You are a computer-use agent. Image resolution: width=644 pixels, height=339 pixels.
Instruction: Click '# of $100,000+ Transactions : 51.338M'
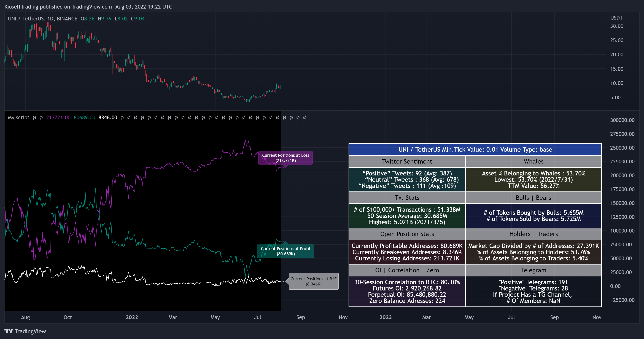point(407,210)
